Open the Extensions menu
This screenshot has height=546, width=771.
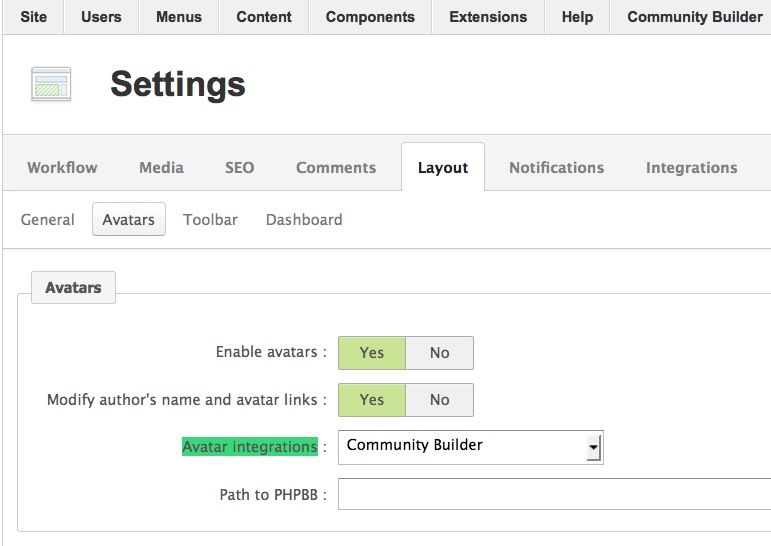tap(488, 17)
